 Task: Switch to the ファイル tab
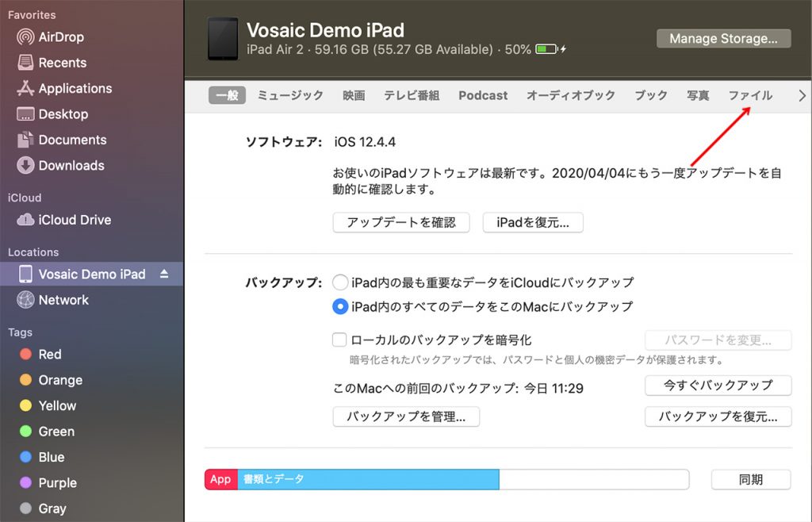(x=750, y=95)
